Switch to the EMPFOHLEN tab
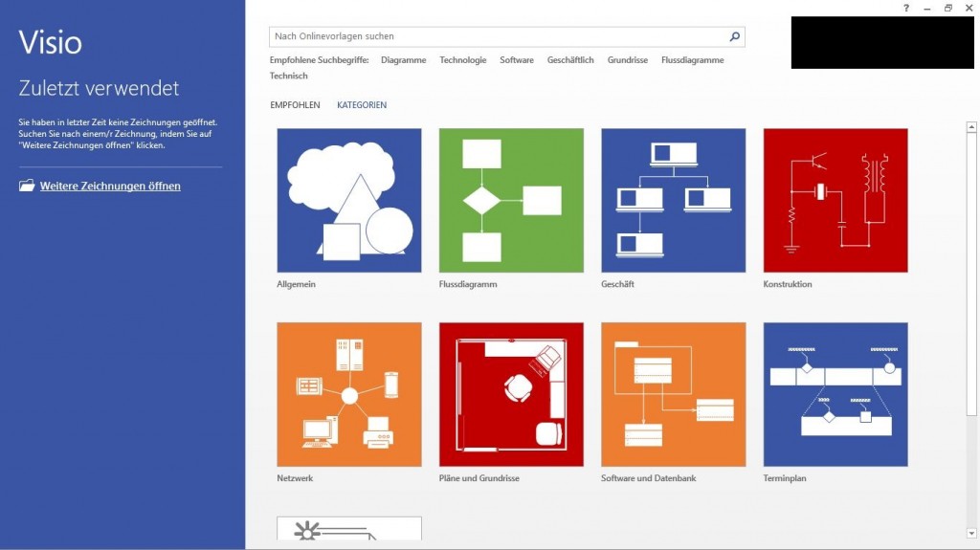Image resolution: width=980 pixels, height=550 pixels. point(295,105)
